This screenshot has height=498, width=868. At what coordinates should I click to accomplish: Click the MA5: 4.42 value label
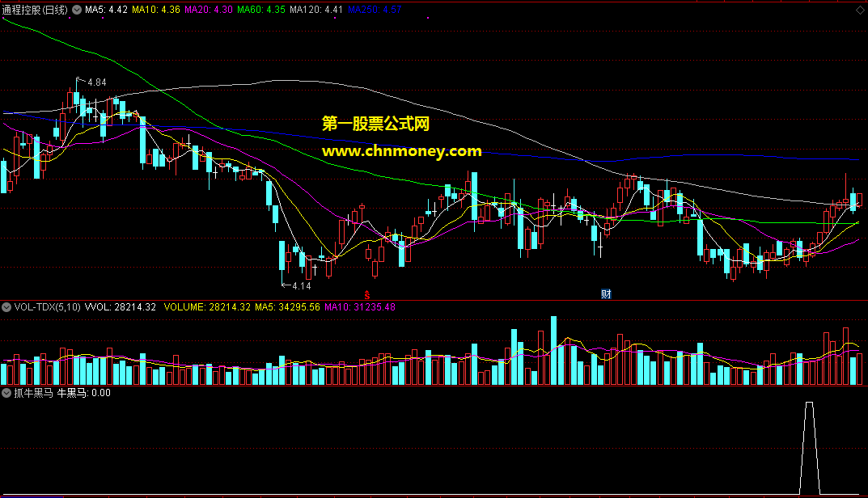point(106,10)
